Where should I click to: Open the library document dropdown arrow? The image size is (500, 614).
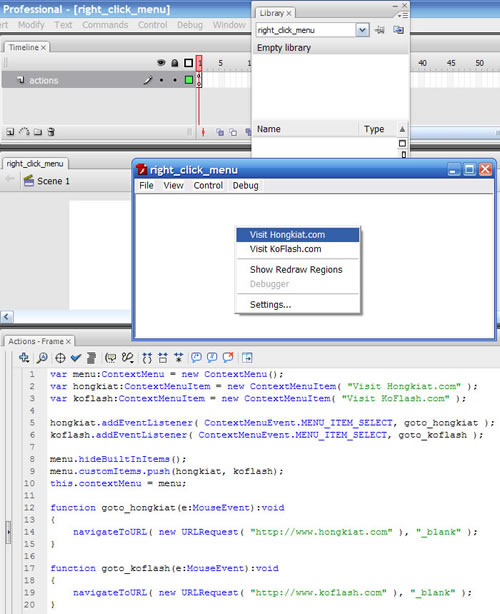[362, 30]
